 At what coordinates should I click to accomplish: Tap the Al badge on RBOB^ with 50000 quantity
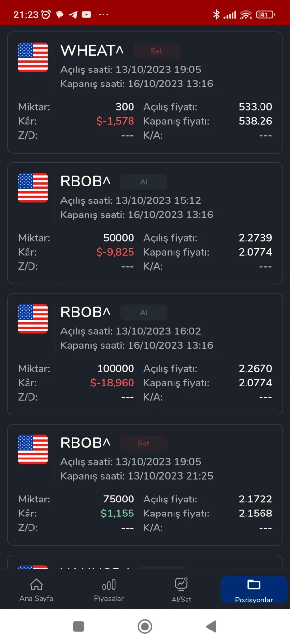[144, 182]
